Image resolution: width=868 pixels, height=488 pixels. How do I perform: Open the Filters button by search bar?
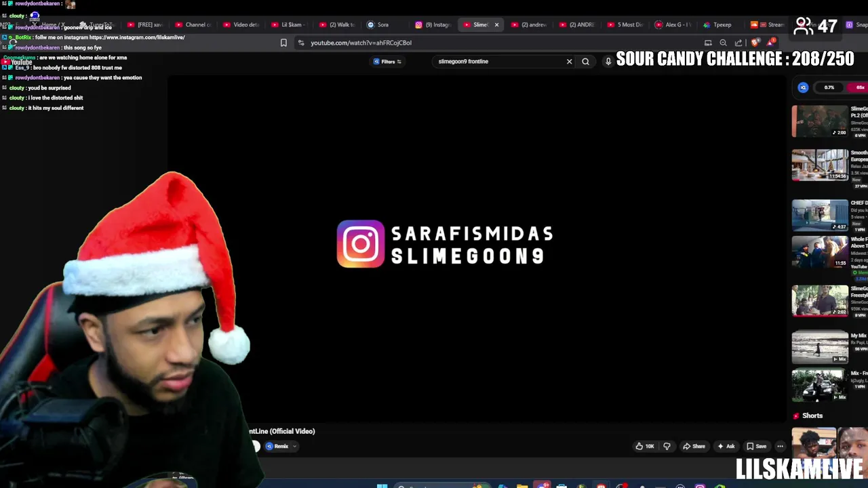tap(387, 62)
